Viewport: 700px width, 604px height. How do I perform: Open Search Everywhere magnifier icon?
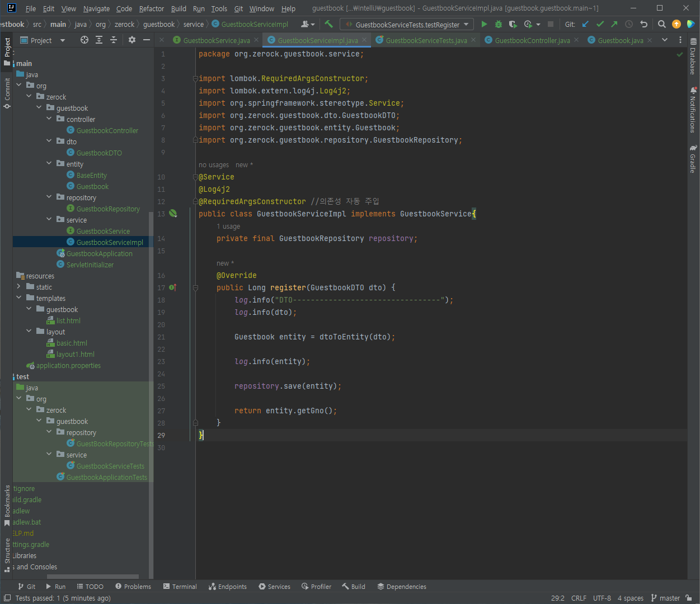pyautogui.click(x=661, y=24)
